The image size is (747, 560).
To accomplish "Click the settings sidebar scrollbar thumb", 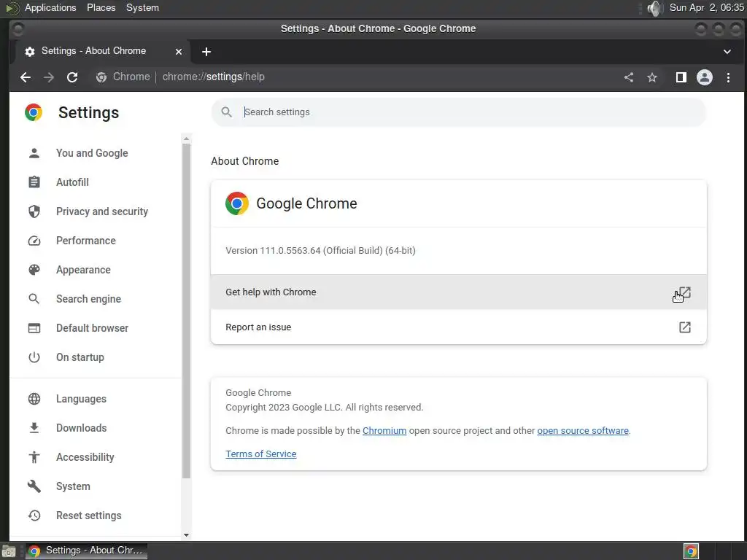I will [x=186, y=311].
